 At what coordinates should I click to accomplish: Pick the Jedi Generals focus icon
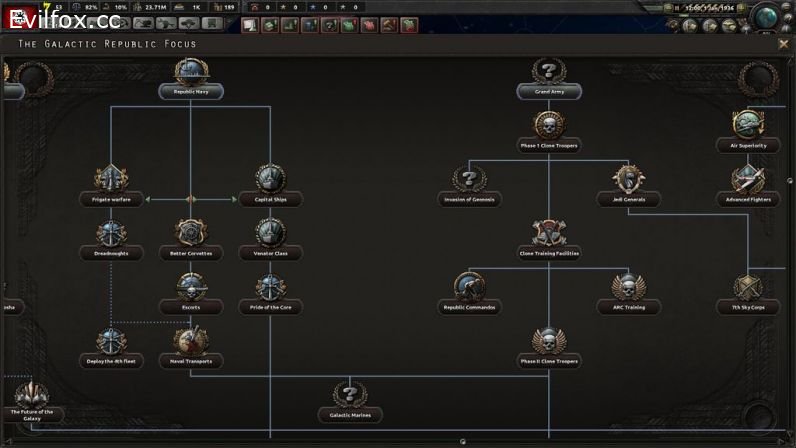tap(628, 180)
